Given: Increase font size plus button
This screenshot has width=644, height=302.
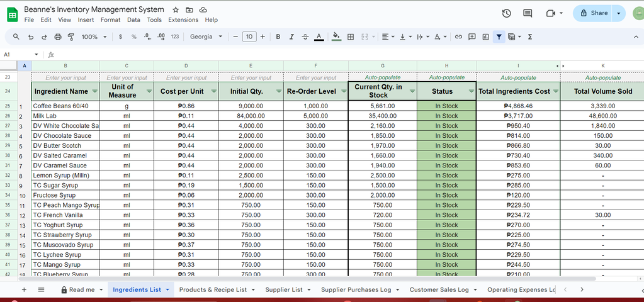Looking at the screenshot, I should 263,37.
